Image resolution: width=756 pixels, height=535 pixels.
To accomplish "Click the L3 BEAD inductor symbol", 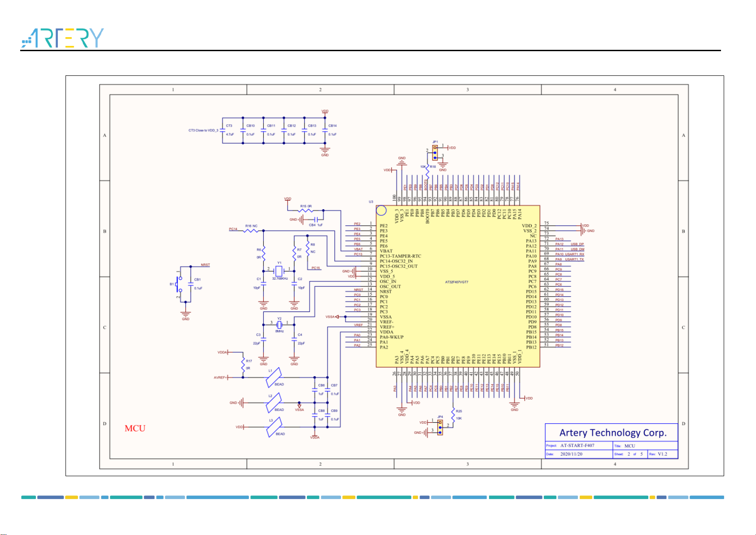I will pyautogui.click(x=274, y=427).
